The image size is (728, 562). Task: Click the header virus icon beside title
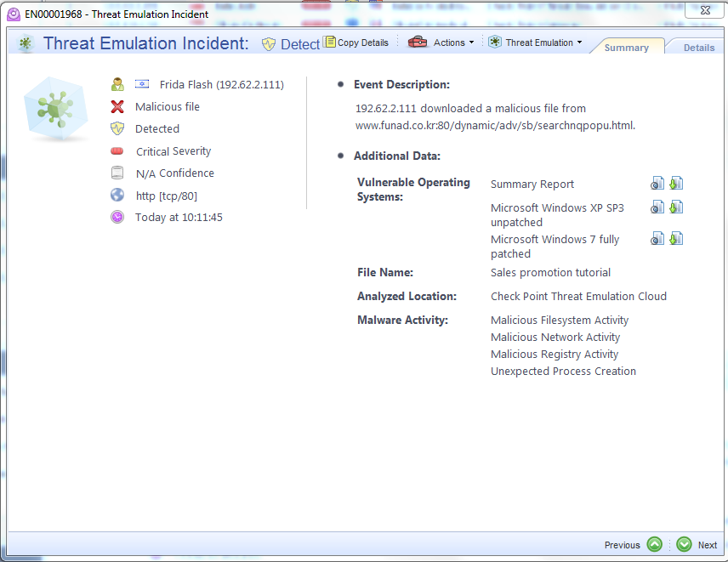tap(26, 43)
